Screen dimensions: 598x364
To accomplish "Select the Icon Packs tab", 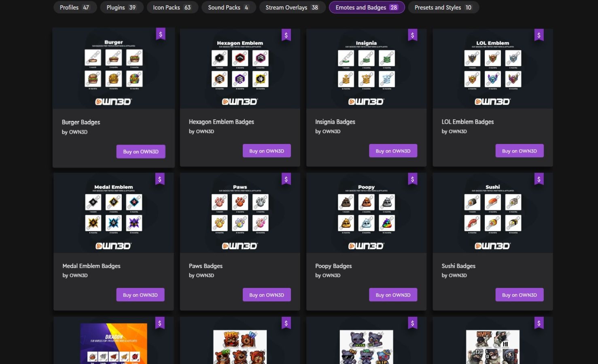I will point(172,7).
